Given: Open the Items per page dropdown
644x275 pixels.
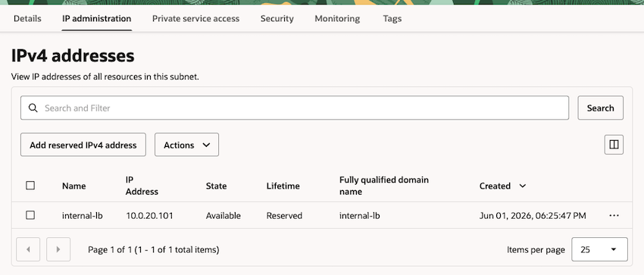Looking at the screenshot, I should (x=599, y=249).
